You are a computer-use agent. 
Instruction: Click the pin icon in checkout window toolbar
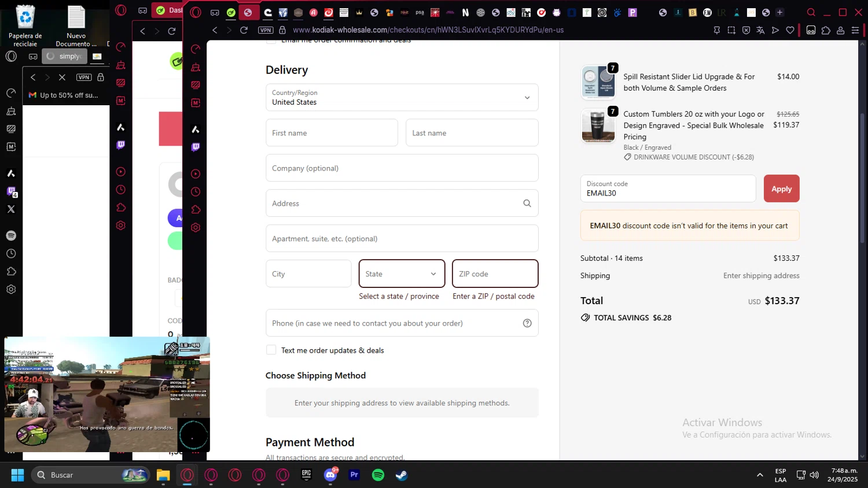coord(717,30)
